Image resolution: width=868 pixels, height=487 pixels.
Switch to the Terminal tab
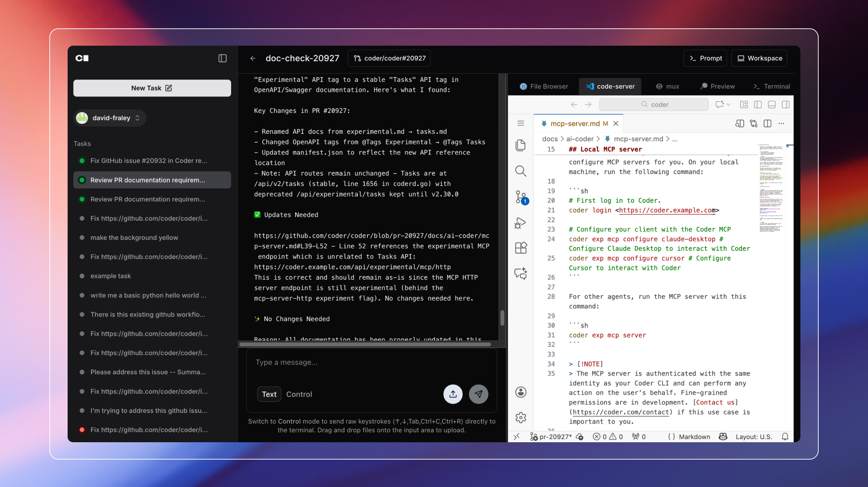pos(771,86)
